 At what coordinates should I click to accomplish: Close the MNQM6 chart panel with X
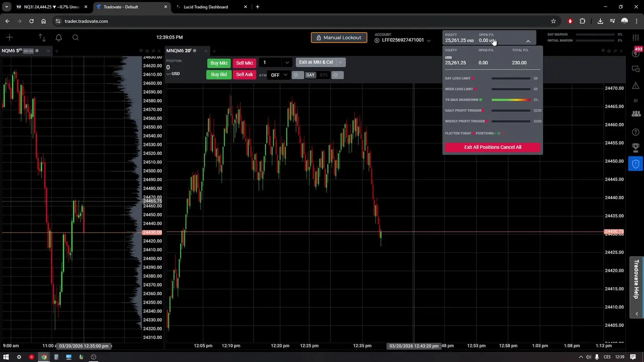(x=621, y=51)
